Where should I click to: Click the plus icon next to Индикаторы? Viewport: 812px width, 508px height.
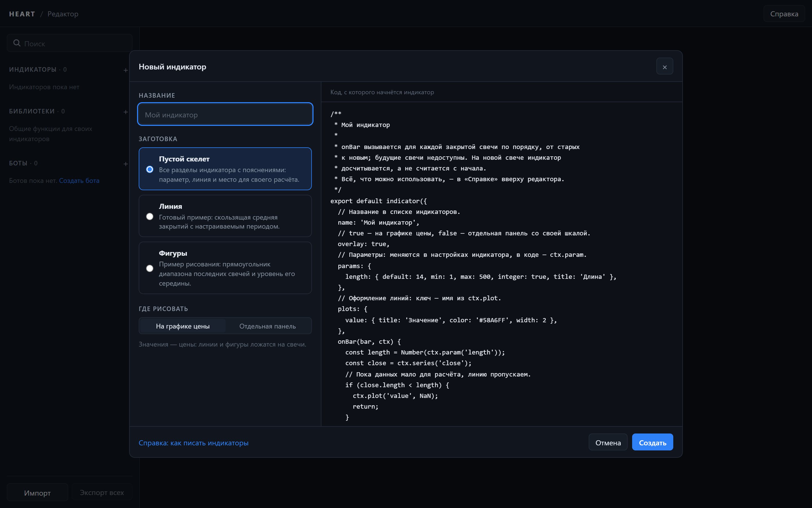(x=125, y=70)
